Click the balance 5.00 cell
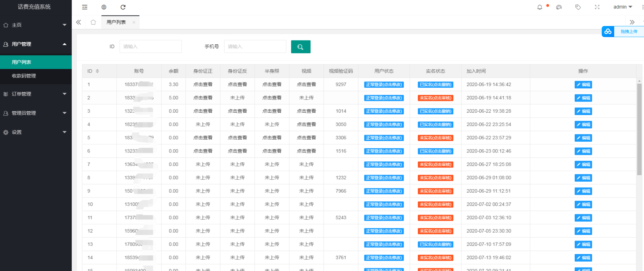Screen dimensions: 644x271 point(174,98)
